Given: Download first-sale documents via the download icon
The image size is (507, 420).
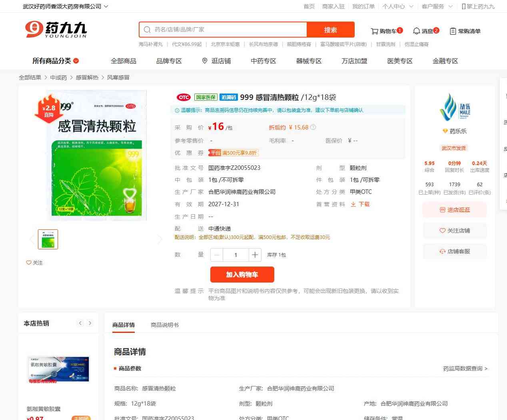Looking at the screenshot, I should 353,204.
